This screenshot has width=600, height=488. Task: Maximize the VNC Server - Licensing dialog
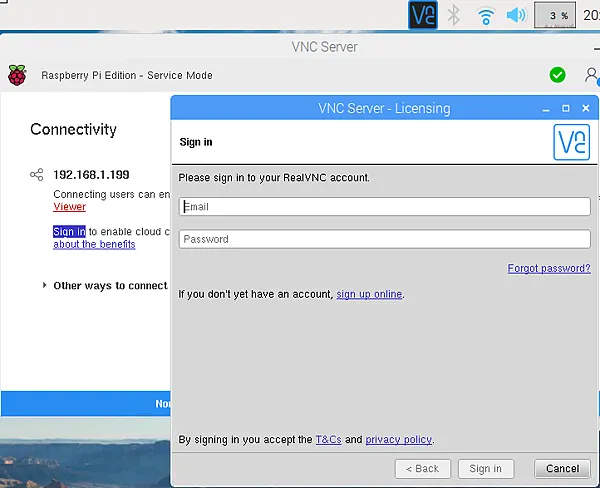tap(566, 109)
